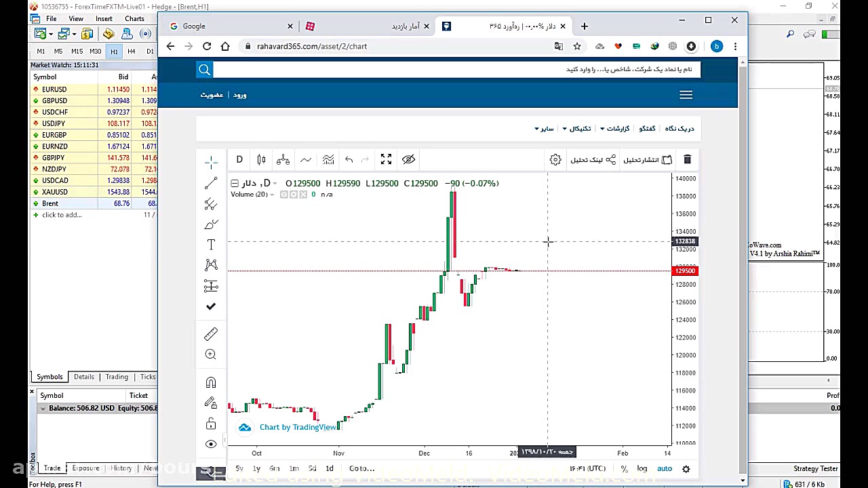
Task: Select the trend line drawing tool
Action: 211,184
